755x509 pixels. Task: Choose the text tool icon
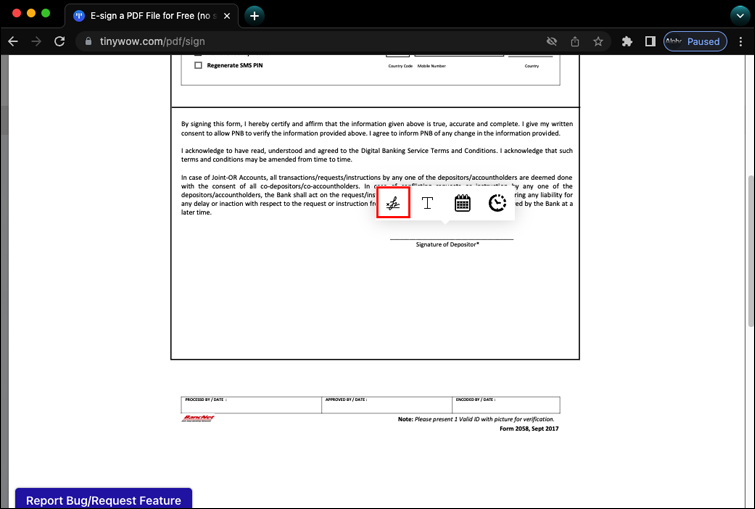pyautogui.click(x=427, y=203)
